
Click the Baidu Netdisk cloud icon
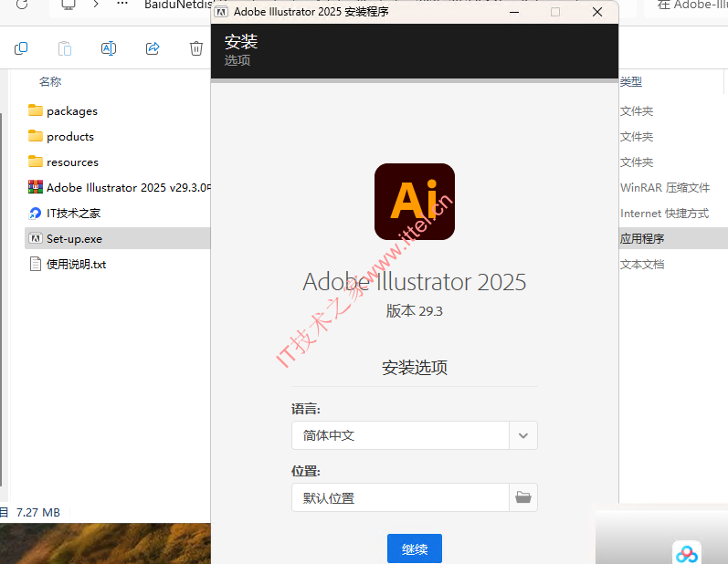coord(687,553)
